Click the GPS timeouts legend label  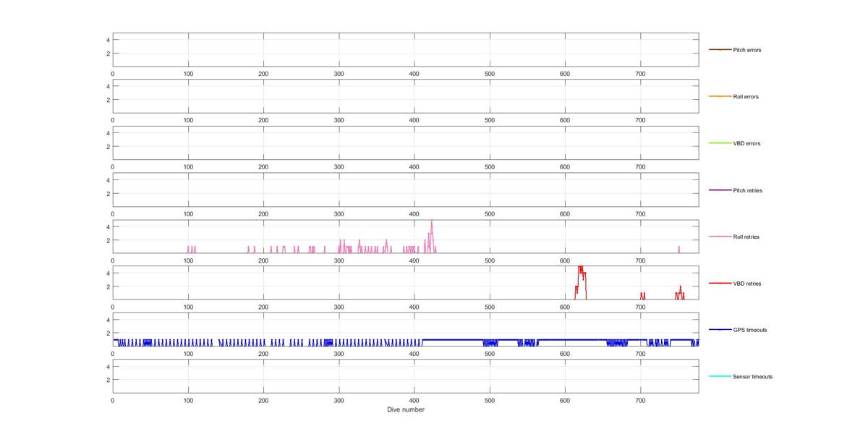click(x=749, y=330)
